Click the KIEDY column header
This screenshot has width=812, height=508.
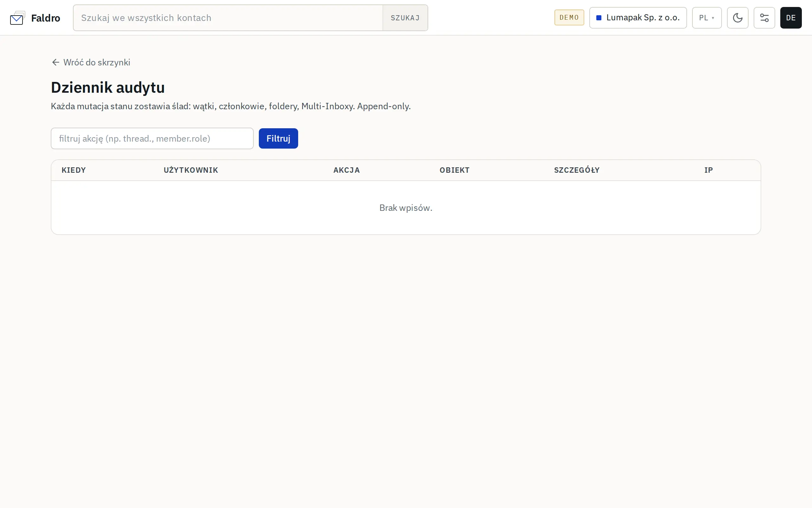click(74, 170)
